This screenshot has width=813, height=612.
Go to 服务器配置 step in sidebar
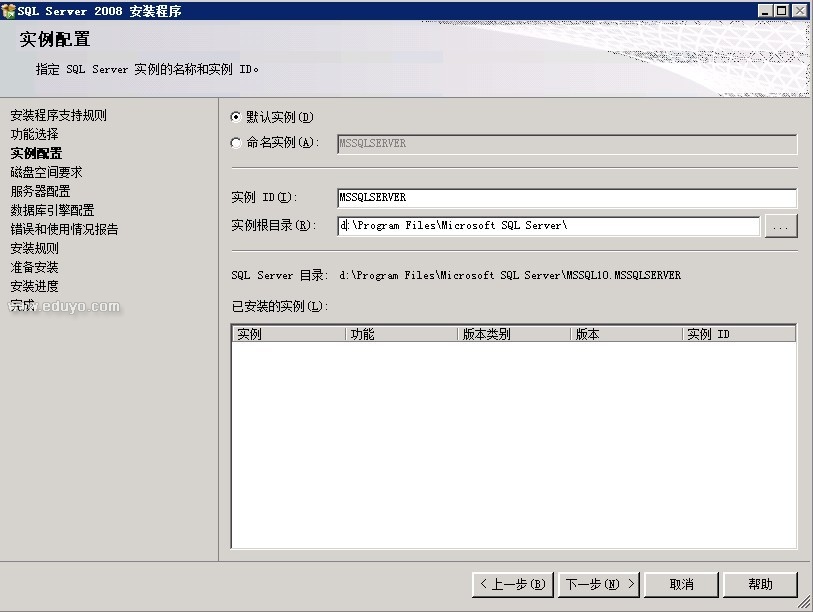pos(41,191)
